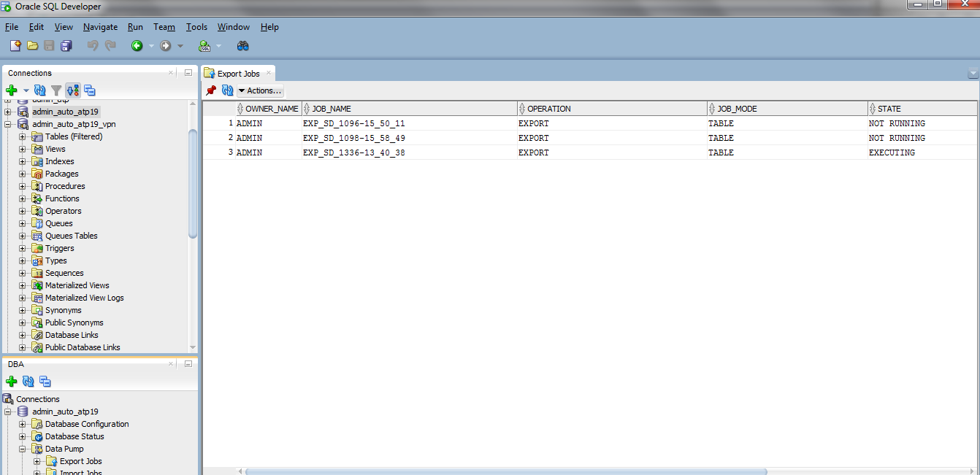The width and height of the screenshot is (980, 475).
Task: Open the Actions dropdown in Export Jobs
Action: point(260,90)
